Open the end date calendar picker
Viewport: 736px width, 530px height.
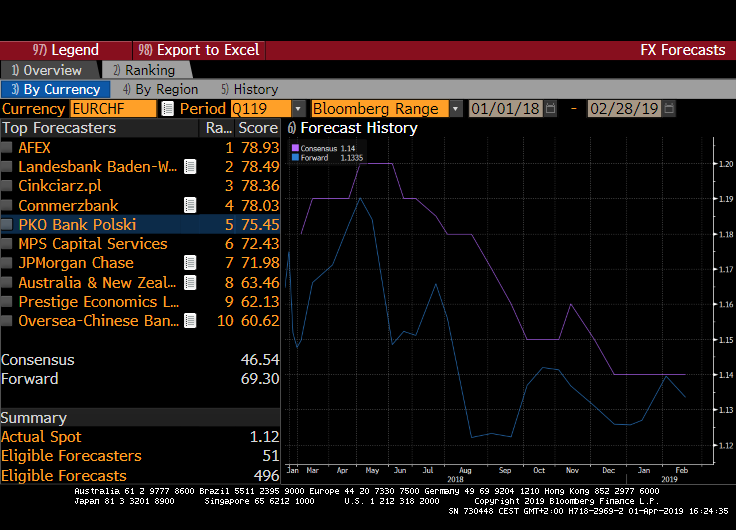coord(668,109)
